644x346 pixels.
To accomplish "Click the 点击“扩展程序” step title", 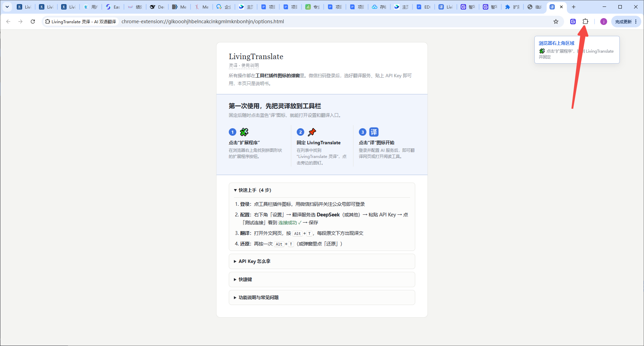I will click(244, 143).
